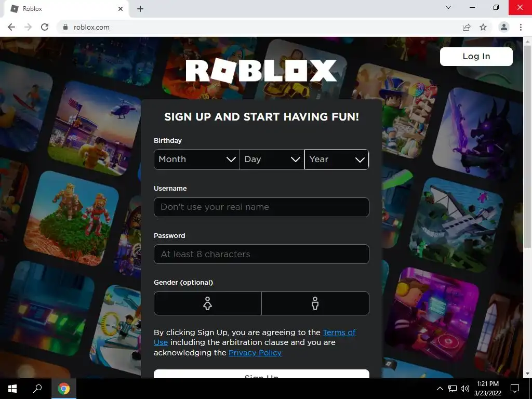Open the taskbar clock and date
Viewport: 532px width, 399px height.
[488, 389]
